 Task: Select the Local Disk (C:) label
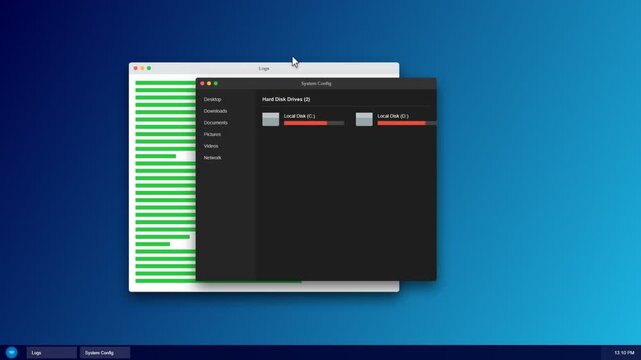300,116
